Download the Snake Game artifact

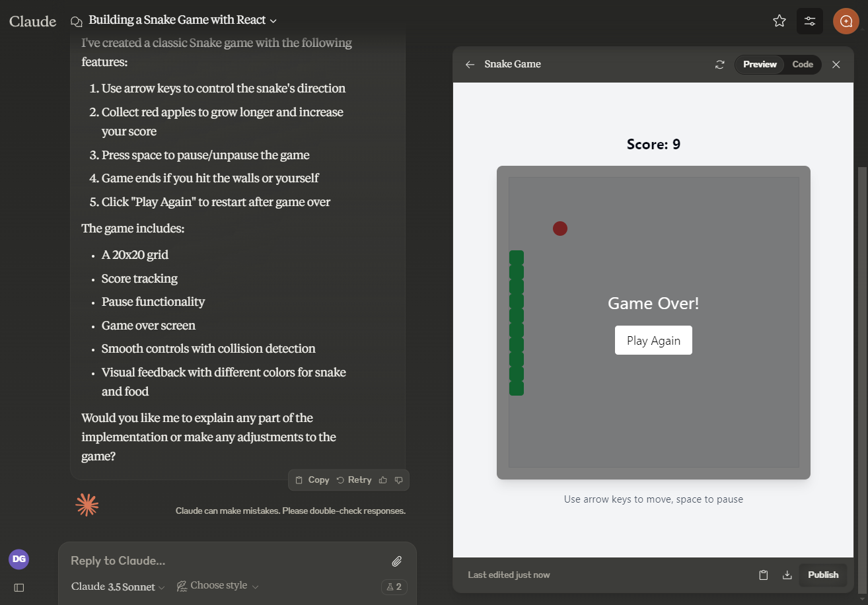(787, 575)
